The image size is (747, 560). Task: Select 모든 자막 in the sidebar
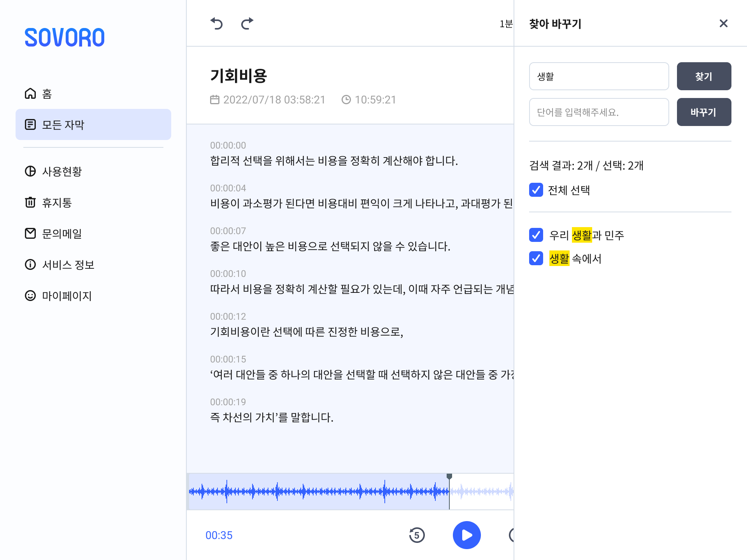93,124
